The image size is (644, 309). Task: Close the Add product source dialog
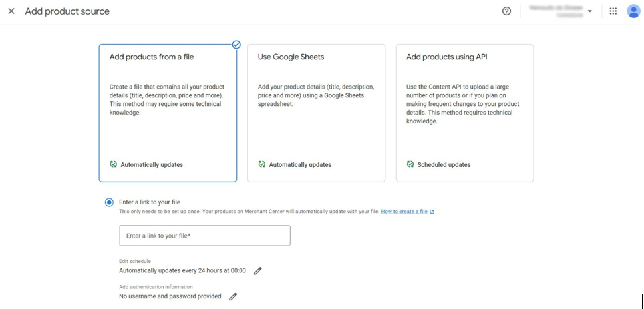[x=11, y=11]
